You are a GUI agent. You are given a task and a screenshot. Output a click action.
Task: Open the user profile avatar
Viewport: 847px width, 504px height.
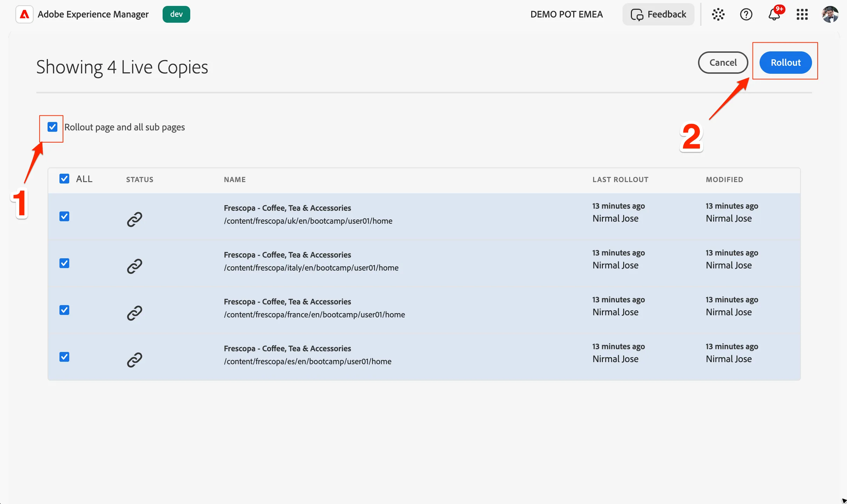click(830, 14)
